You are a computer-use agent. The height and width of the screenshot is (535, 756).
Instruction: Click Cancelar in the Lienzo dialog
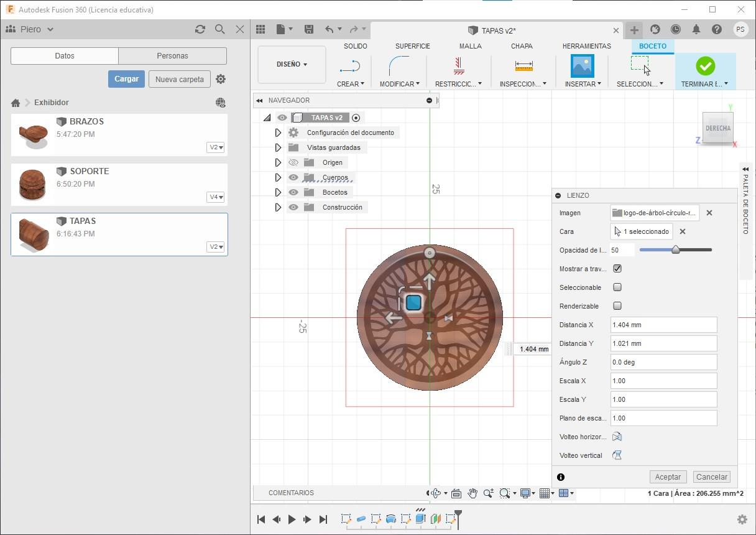(712, 477)
